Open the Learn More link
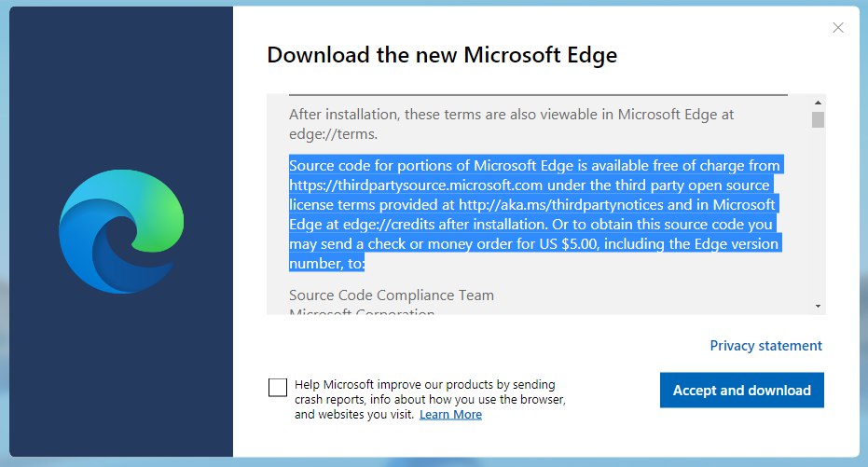This screenshot has height=467, width=868. point(450,415)
